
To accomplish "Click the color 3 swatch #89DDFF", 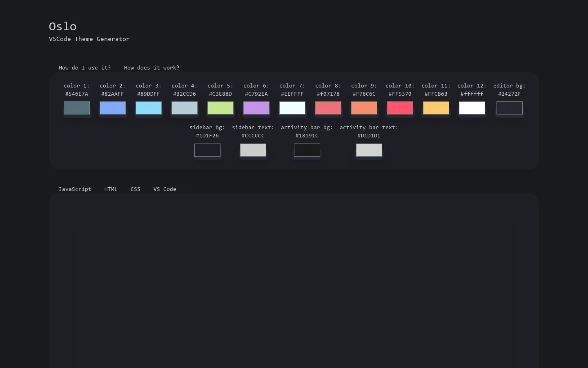I will pos(149,108).
